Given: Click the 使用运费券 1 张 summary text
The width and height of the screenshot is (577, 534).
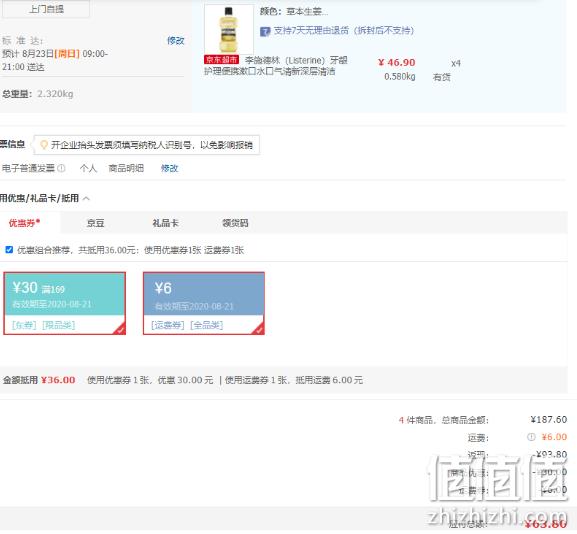Looking at the screenshot, I should point(257,380).
